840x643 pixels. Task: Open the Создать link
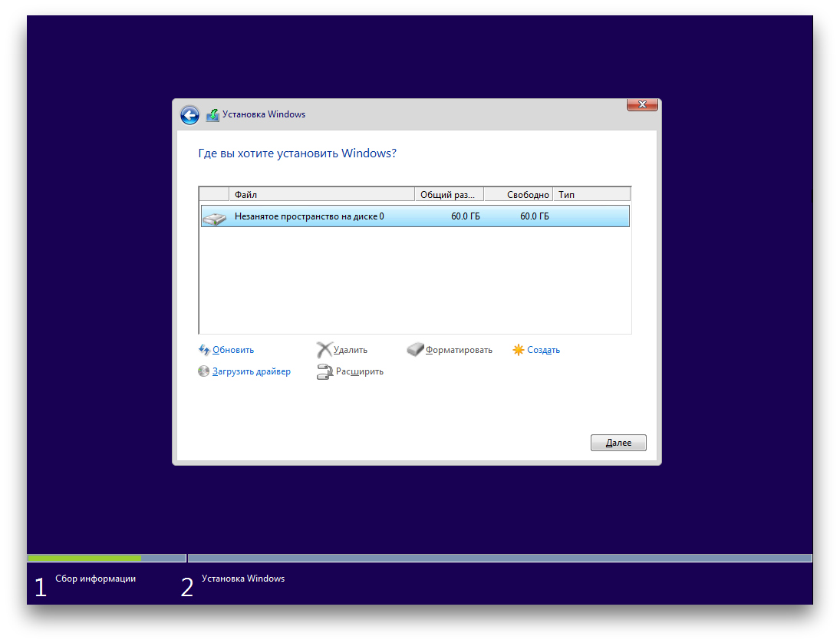tap(543, 350)
